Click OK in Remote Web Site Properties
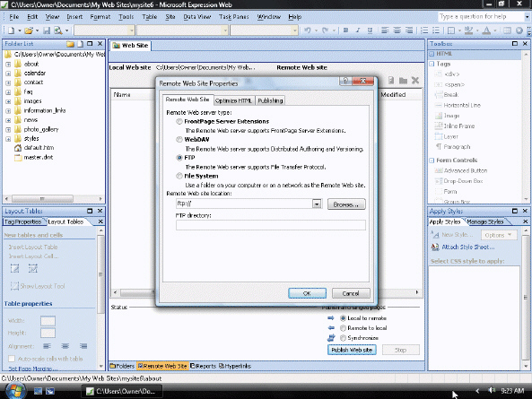The image size is (532, 399). click(x=307, y=293)
